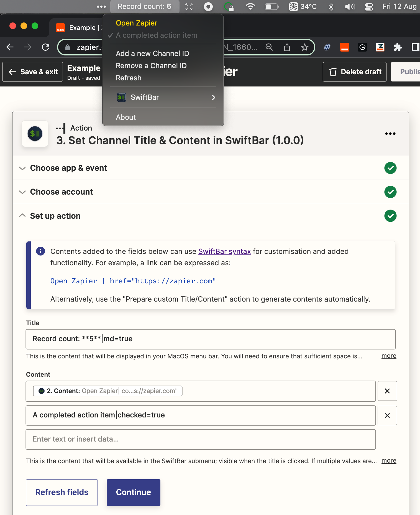Screen dimensions: 420x515
Task: Choose Add a new Channel ID
Action: [x=152, y=53]
